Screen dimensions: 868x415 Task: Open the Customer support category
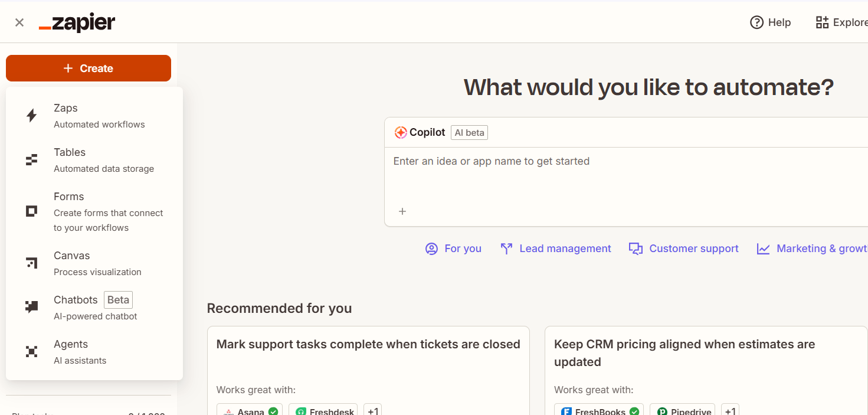(684, 249)
